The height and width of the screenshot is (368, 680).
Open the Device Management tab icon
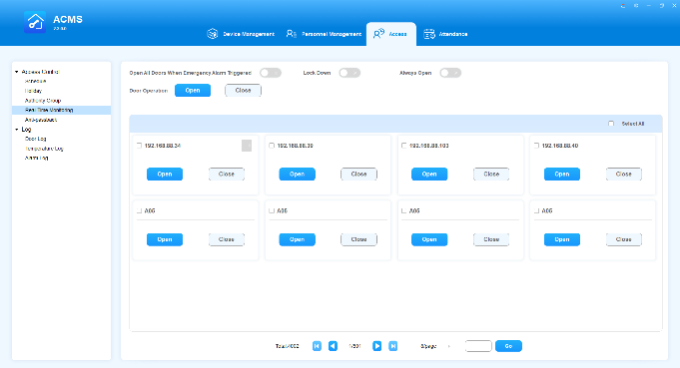pos(212,34)
